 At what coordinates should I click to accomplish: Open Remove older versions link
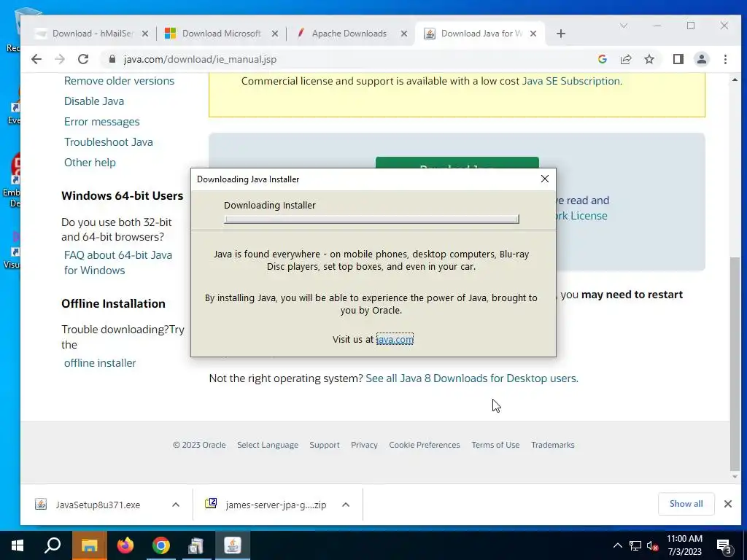point(119,81)
